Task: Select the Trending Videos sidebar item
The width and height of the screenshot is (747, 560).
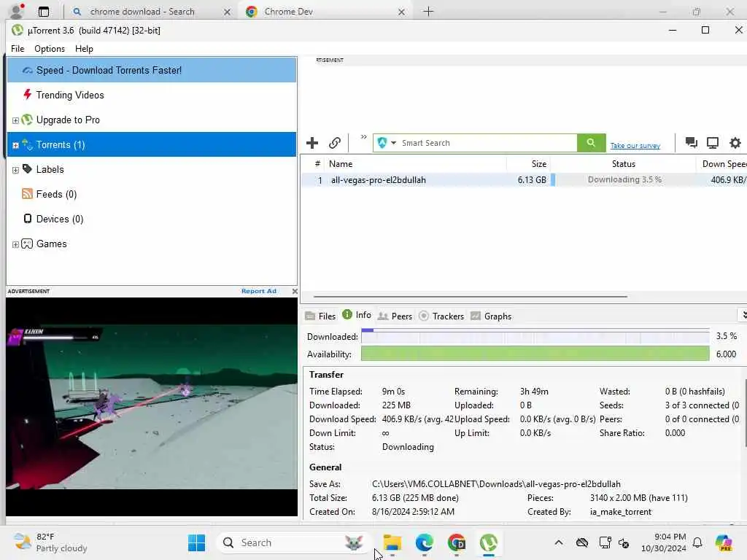Action: pos(152,95)
